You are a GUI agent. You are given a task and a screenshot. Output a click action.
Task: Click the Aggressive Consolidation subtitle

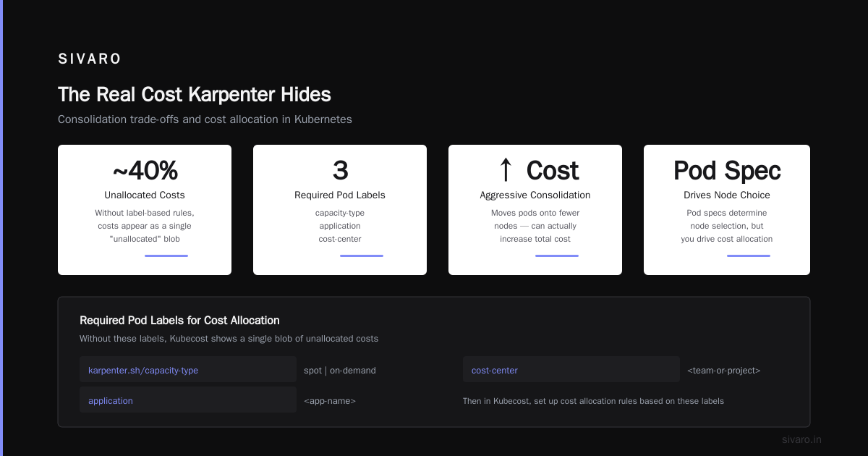pos(535,195)
